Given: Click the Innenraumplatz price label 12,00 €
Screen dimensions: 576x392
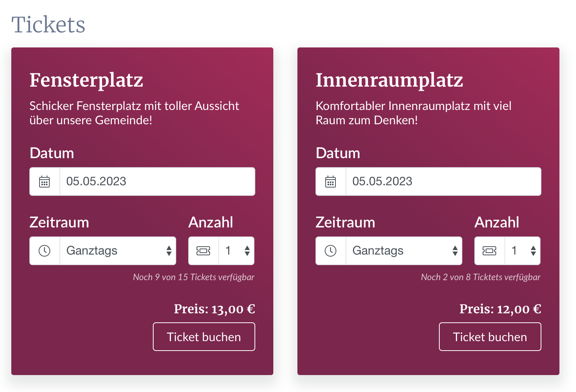Looking at the screenshot, I should click(x=500, y=309).
